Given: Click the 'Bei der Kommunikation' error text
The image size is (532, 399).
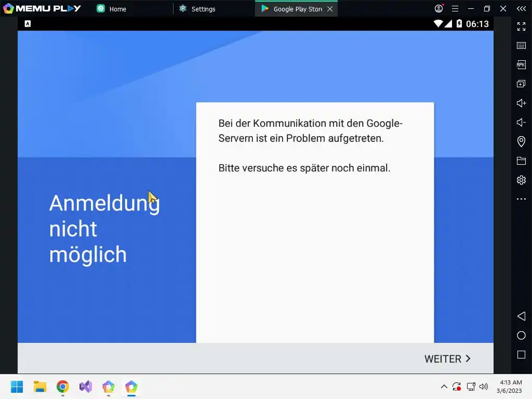Looking at the screenshot, I should (x=311, y=130).
